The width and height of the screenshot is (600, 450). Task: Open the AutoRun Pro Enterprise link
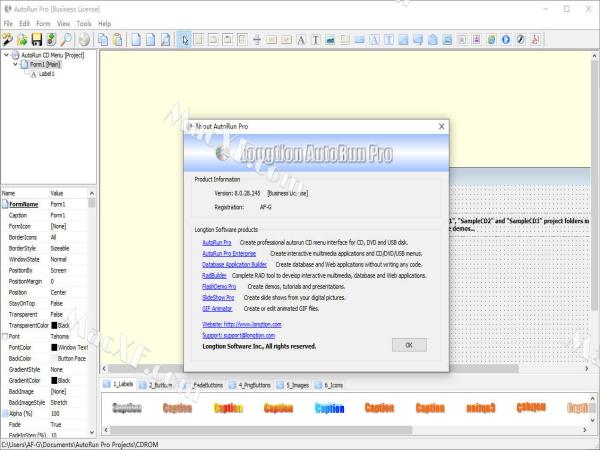click(229, 254)
